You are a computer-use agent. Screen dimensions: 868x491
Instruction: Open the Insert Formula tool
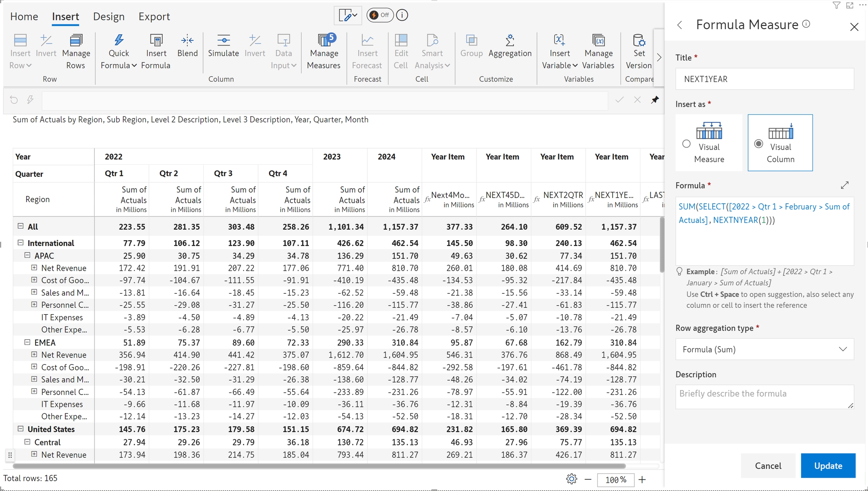pos(156,41)
